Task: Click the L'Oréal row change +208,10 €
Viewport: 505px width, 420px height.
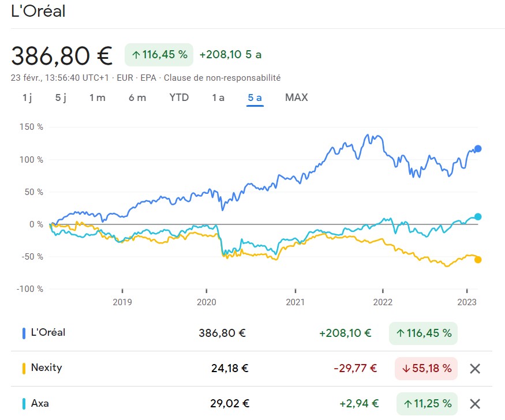Action: point(345,333)
